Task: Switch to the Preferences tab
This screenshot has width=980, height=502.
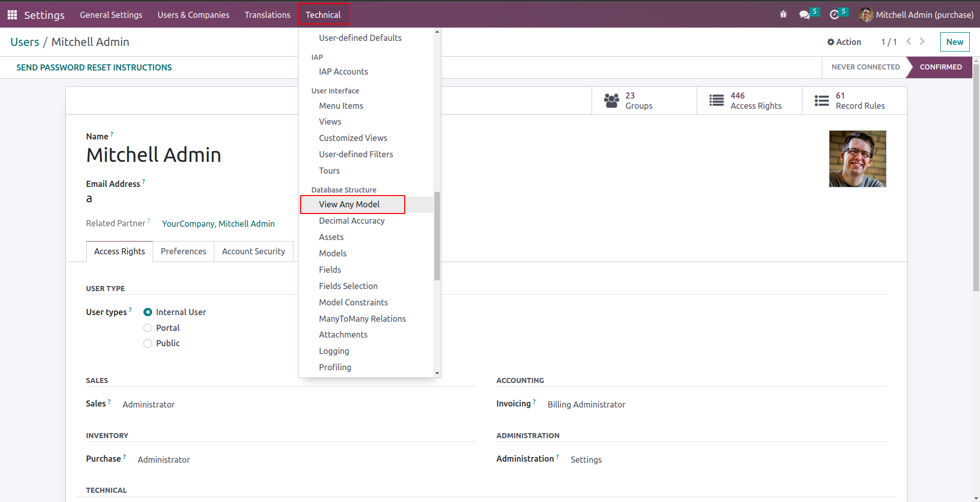Action: point(183,251)
